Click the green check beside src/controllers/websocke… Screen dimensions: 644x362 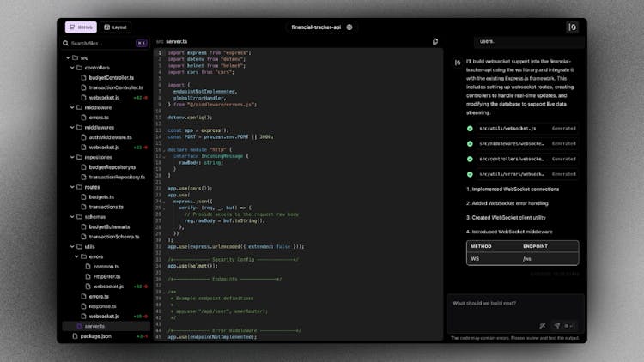[470, 159]
